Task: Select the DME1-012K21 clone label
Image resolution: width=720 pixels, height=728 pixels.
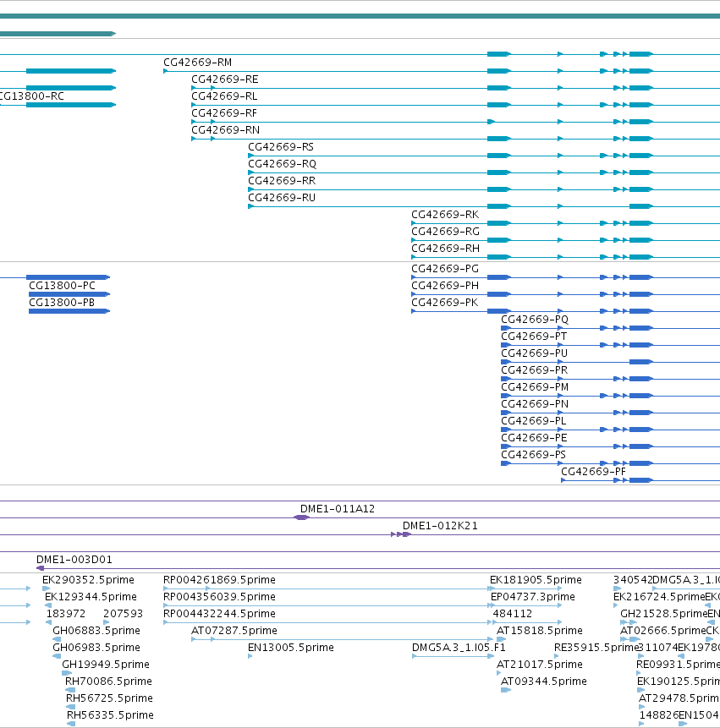Action: click(440, 526)
